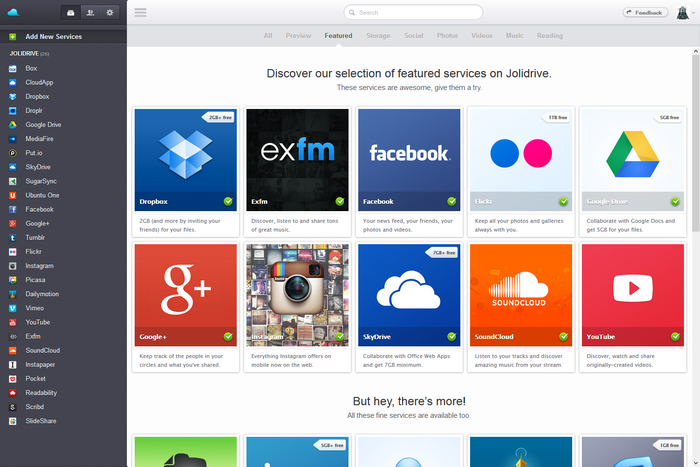This screenshot has height=467, width=700.
Task: Open SlideShare in the sidebar list
Action: [41, 421]
